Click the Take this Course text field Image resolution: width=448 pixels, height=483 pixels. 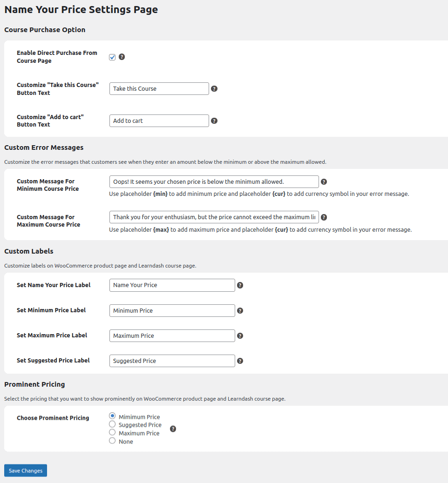159,88
